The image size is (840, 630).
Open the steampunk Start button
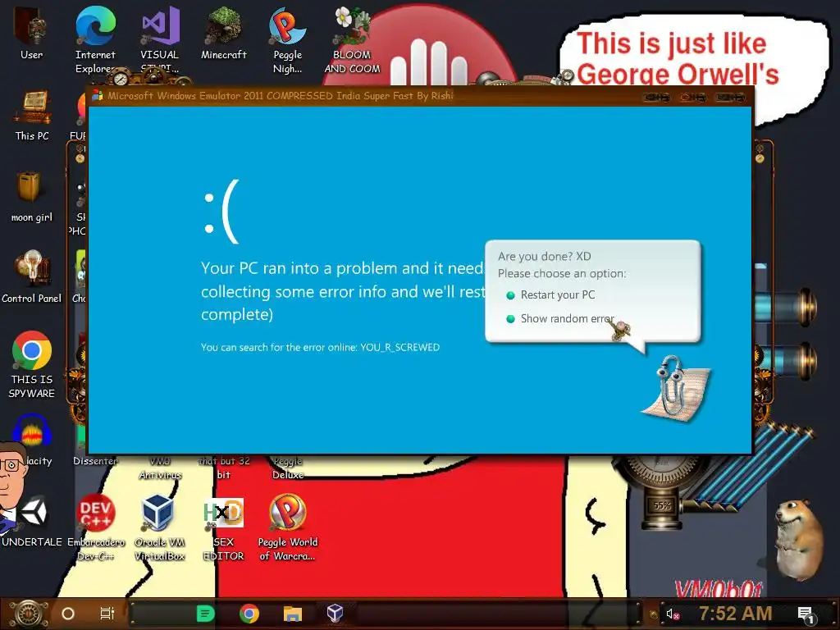coord(29,614)
